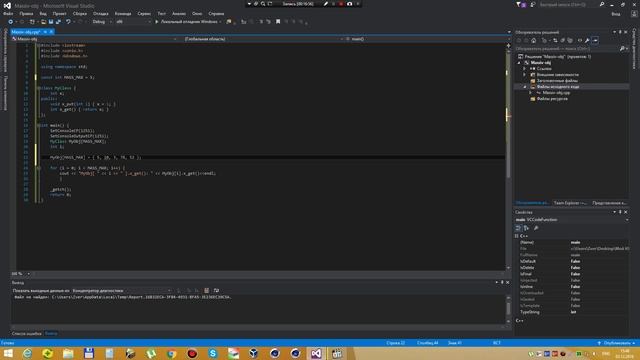Open x86 platform dropdown
Viewport: 640px width, 360px height.
point(133,22)
